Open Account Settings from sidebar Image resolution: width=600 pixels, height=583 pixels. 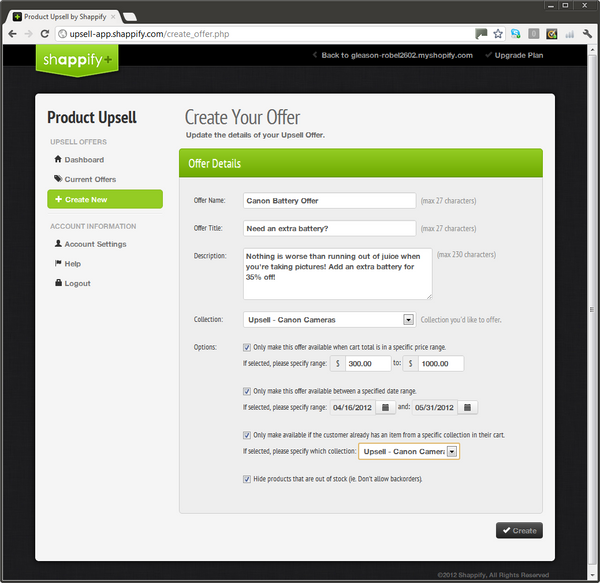pos(95,244)
